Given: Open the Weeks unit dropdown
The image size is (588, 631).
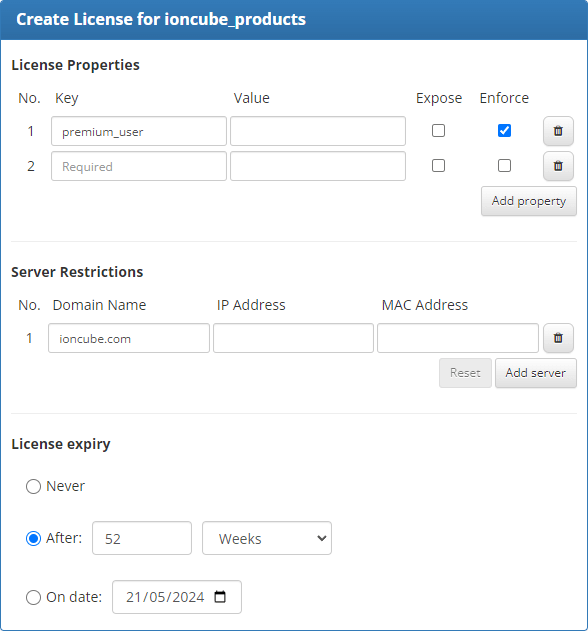Looking at the screenshot, I should point(267,538).
